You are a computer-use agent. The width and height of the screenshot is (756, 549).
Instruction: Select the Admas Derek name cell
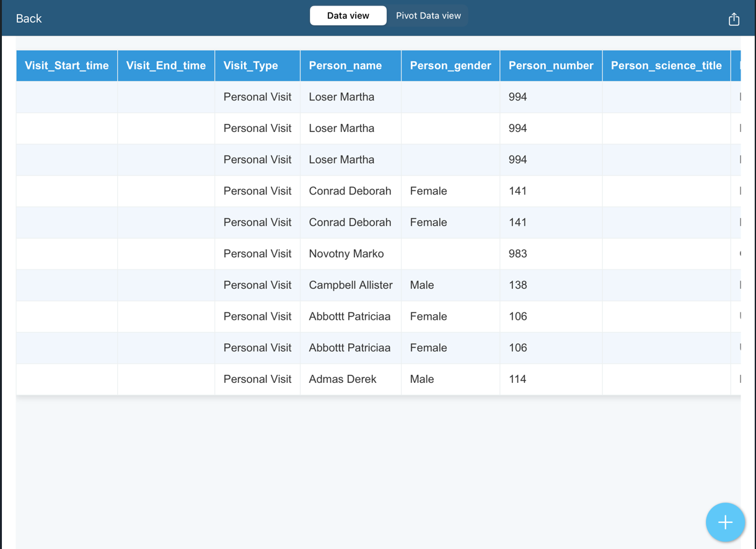[343, 379]
